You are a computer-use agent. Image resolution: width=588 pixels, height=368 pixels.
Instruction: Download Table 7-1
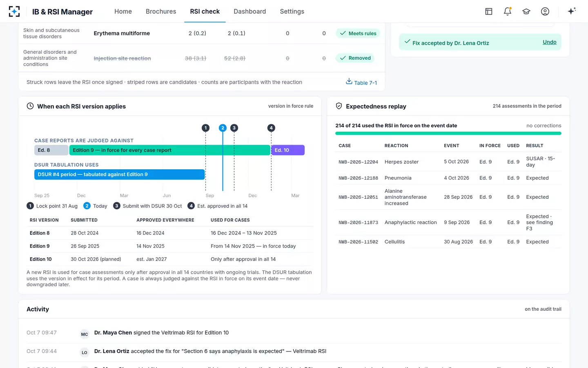click(x=361, y=82)
